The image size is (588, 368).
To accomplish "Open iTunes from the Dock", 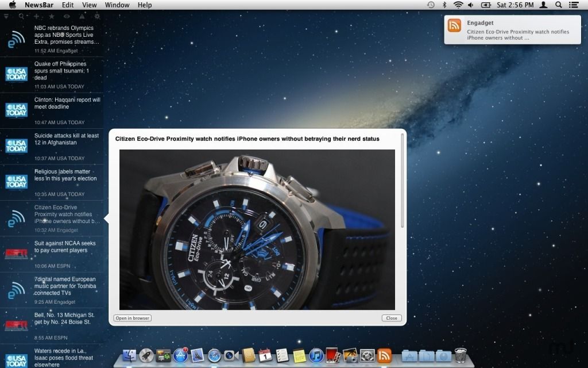I will tap(316, 355).
